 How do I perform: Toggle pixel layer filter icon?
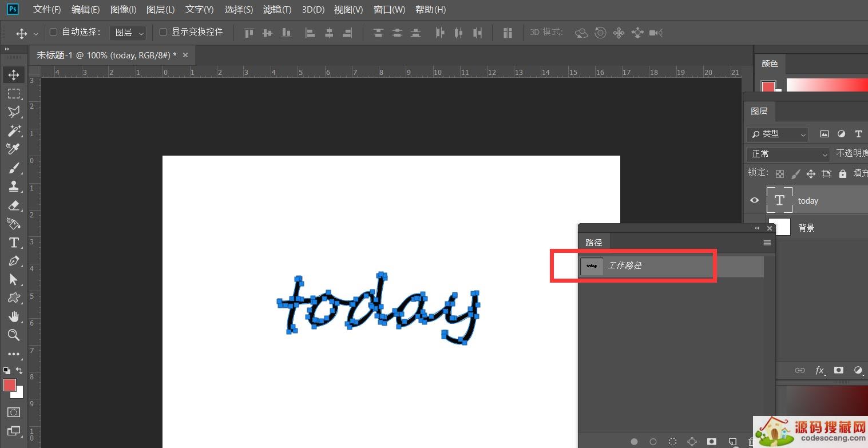(824, 134)
